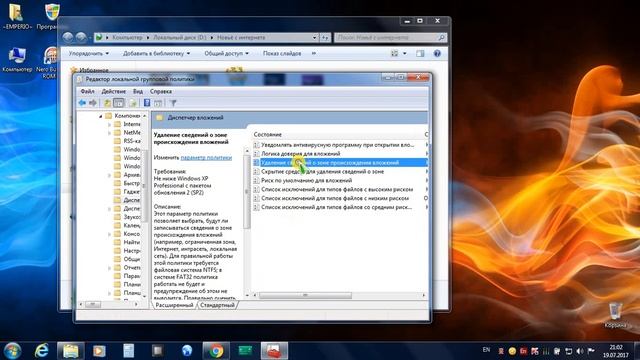Open 'Общий доступ' dropdown in Explorer
Screen dimensions: 640x360
pyautogui.click(x=227, y=53)
